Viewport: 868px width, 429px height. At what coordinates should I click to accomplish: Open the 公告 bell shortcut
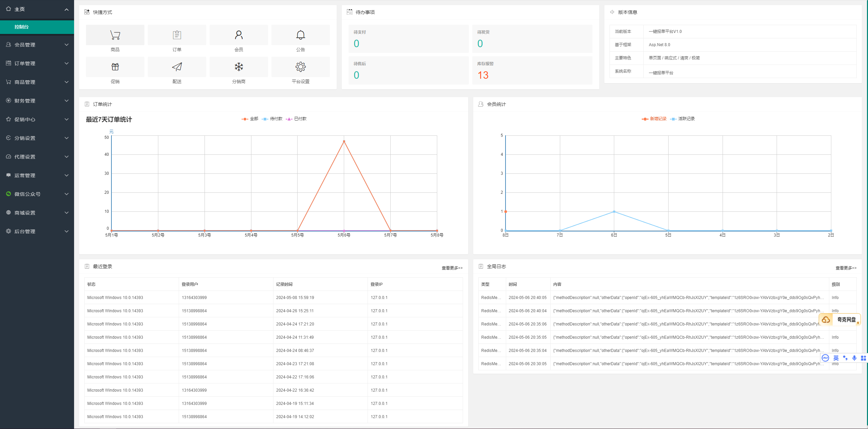[300, 35]
